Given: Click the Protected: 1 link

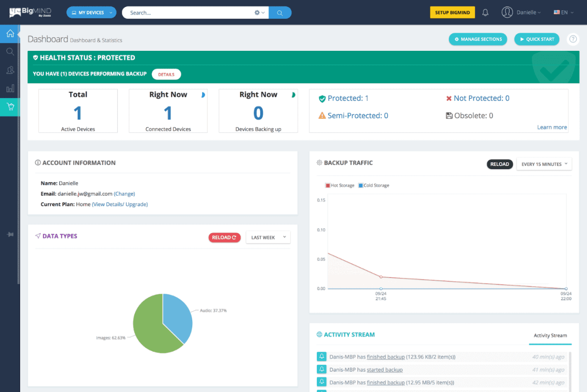Looking at the screenshot, I should (348, 98).
